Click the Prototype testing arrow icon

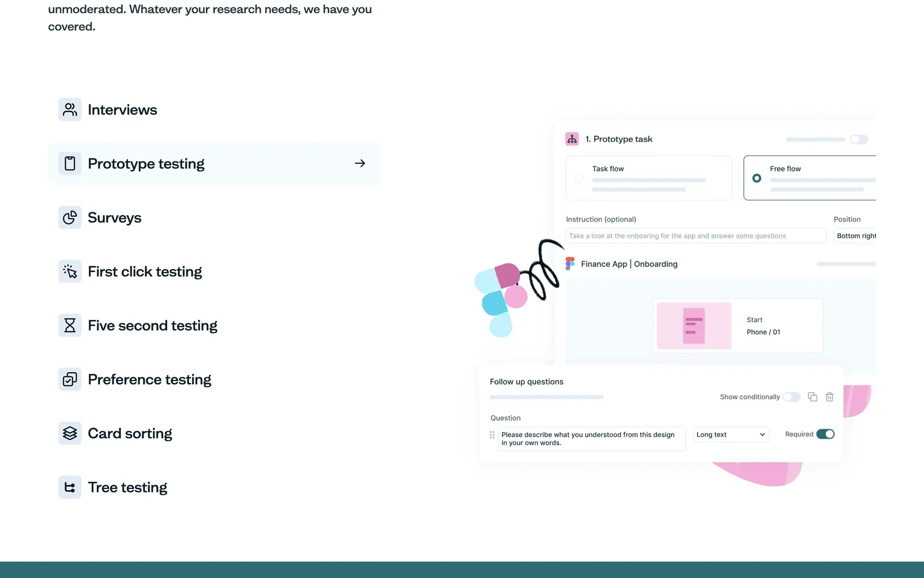360,163
